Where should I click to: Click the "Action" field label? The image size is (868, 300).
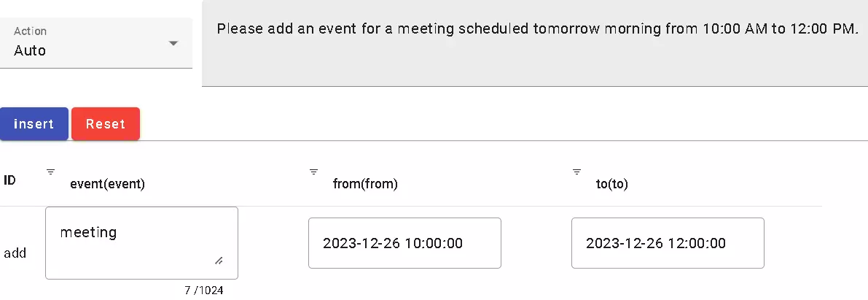[x=30, y=31]
